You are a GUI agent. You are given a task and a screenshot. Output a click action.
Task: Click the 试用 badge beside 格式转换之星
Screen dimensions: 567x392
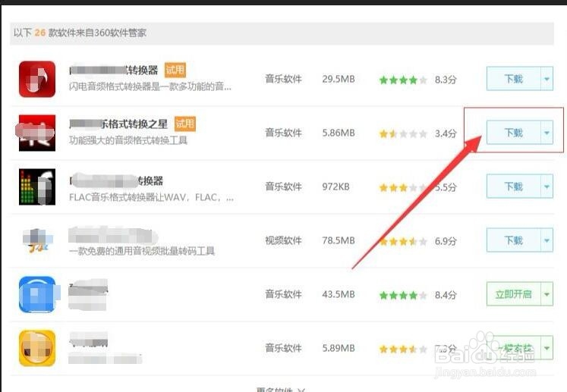(x=185, y=124)
